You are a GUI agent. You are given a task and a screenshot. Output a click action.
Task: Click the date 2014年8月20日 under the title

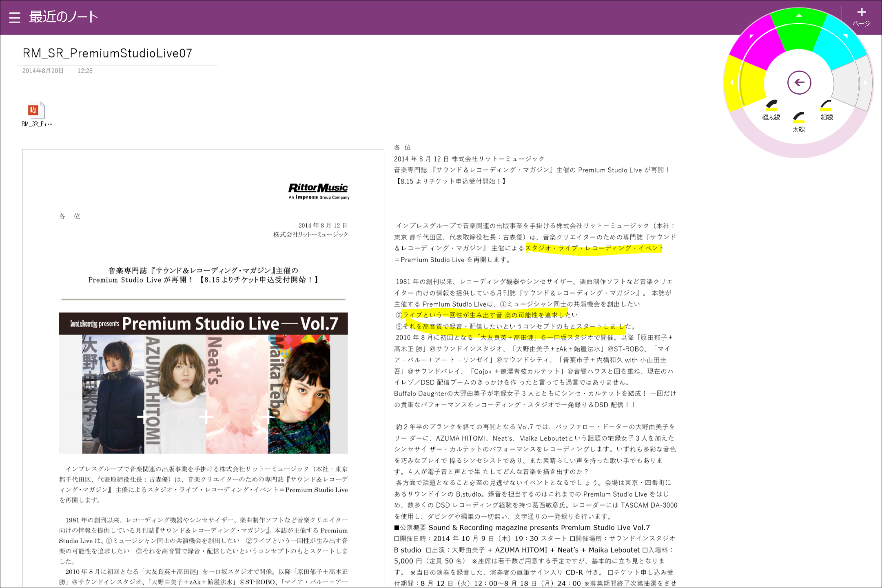[x=42, y=70]
